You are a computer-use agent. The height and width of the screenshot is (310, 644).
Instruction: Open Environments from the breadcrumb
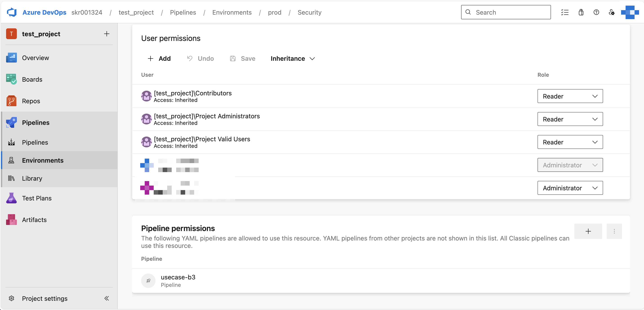(232, 12)
